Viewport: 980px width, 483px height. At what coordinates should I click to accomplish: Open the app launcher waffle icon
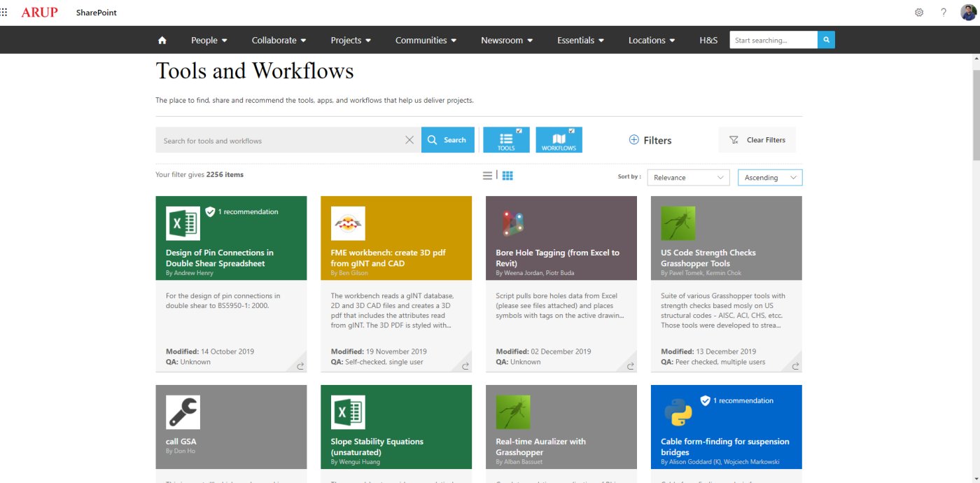click(3, 13)
